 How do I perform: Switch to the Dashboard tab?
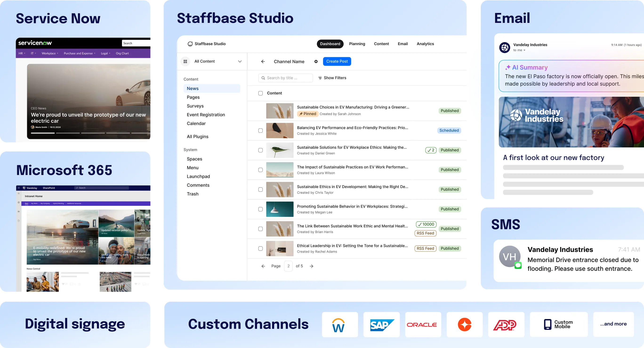[x=330, y=44]
